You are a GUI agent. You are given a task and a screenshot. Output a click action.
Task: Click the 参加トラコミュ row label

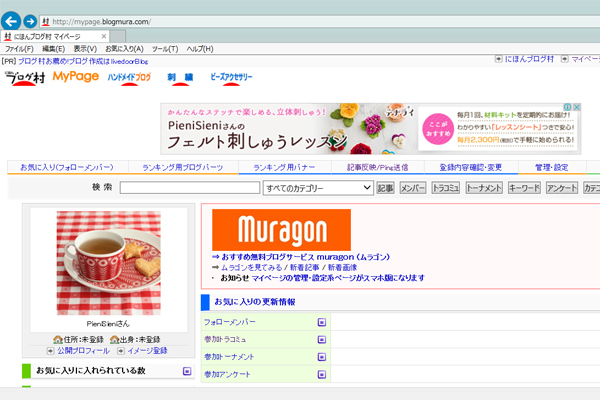[x=225, y=340]
